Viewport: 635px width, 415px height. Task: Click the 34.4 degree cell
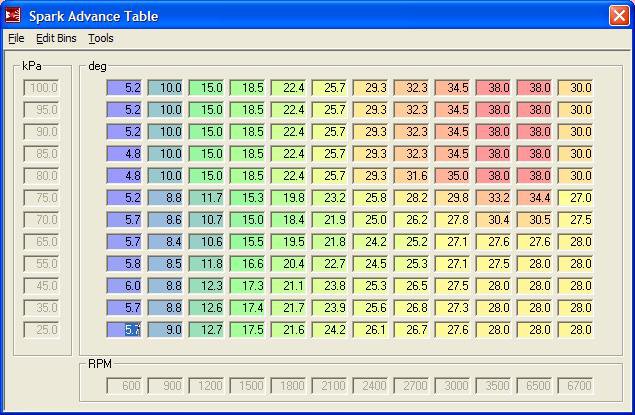(534, 198)
